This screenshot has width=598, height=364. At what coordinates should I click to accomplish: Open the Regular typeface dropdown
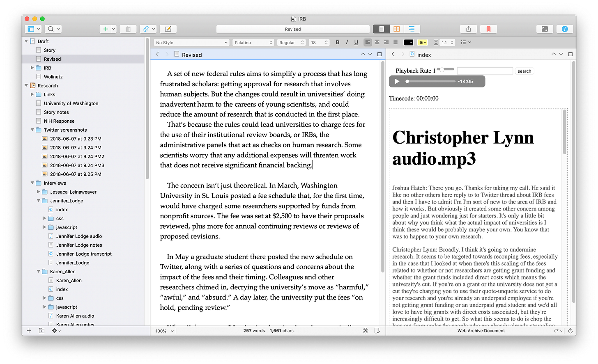coord(291,42)
